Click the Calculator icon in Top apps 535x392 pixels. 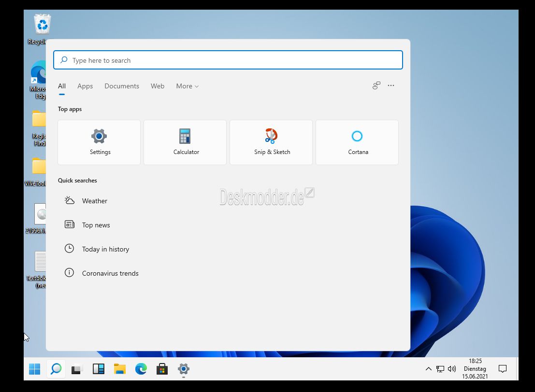coord(185,136)
